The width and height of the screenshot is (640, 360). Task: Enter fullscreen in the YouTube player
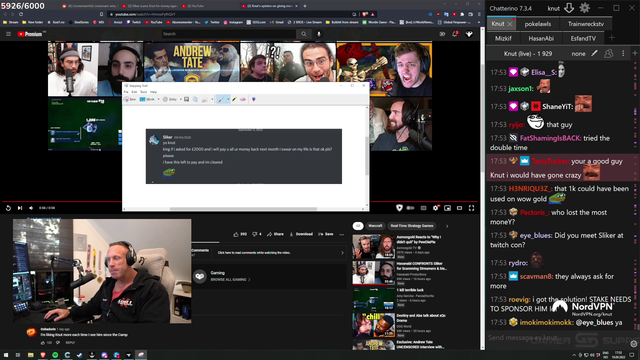tap(471, 208)
